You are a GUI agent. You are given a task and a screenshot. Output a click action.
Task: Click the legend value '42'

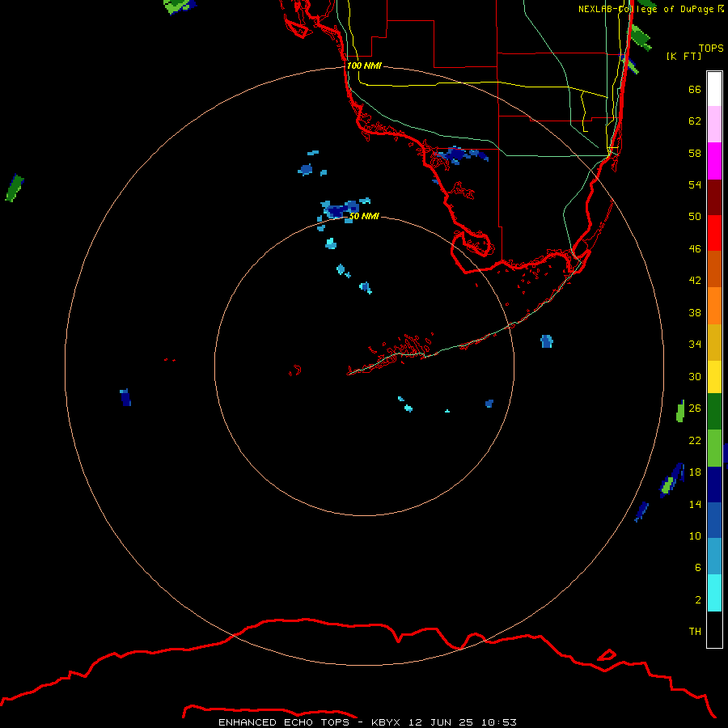pyautogui.click(x=695, y=280)
